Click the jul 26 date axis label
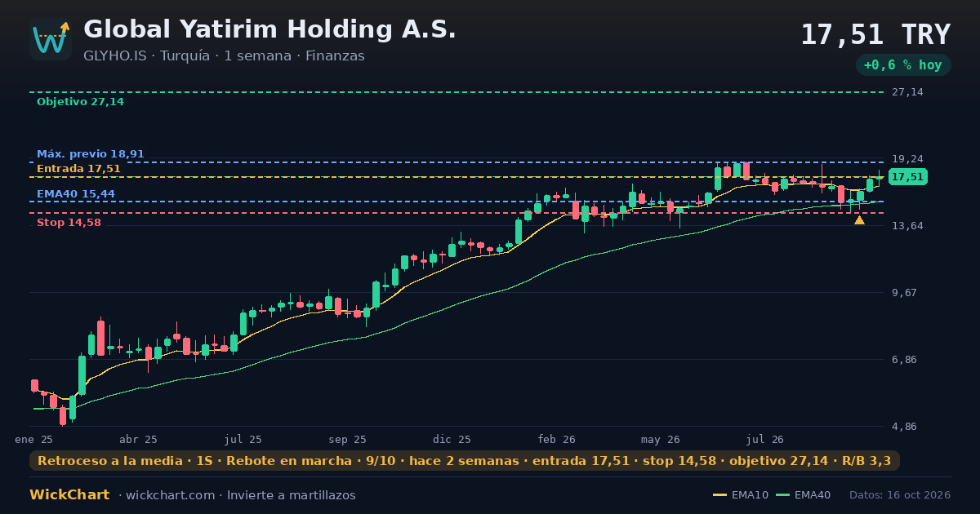The height and width of the screenshot is (514, 980). (x=766, y=439)
